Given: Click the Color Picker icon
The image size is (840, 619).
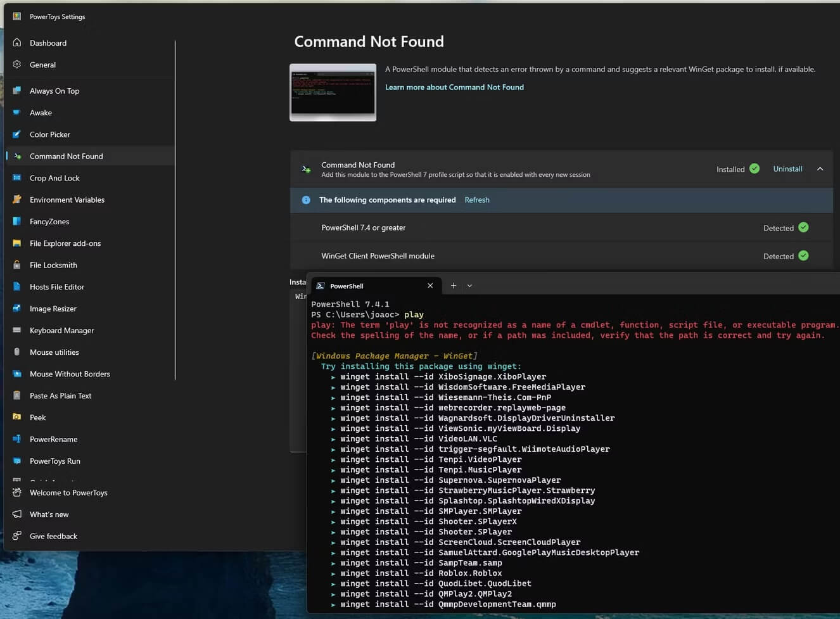Looking at the screenshot, I should [17, 134].
